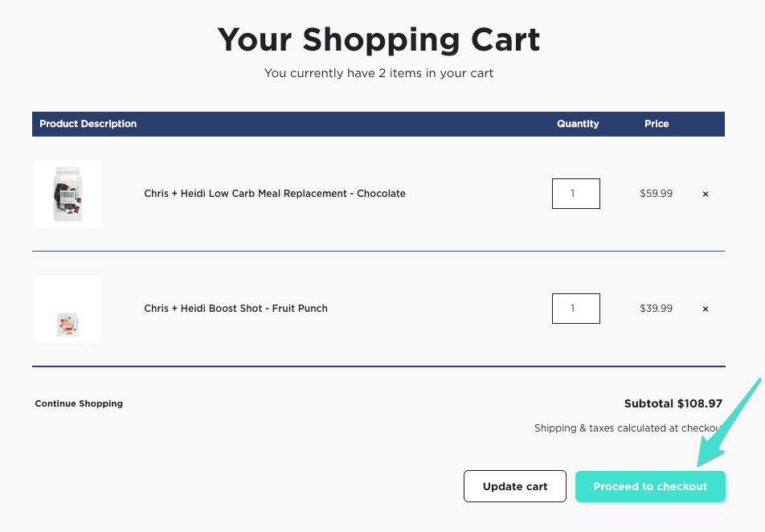Viewport: 765px width, 532px height.
Task: Focus the quantity field for Boost Shot
Action: pyautogui.click(x=575, y=309)
